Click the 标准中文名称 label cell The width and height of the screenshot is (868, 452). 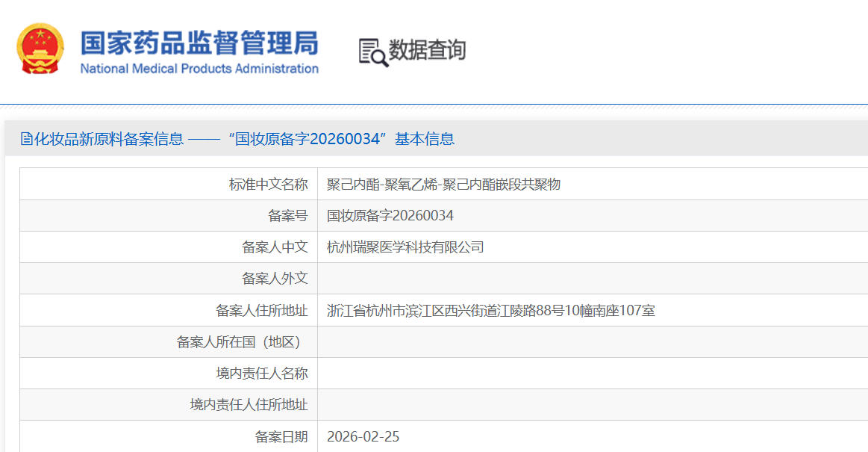[x=268, y=185]
